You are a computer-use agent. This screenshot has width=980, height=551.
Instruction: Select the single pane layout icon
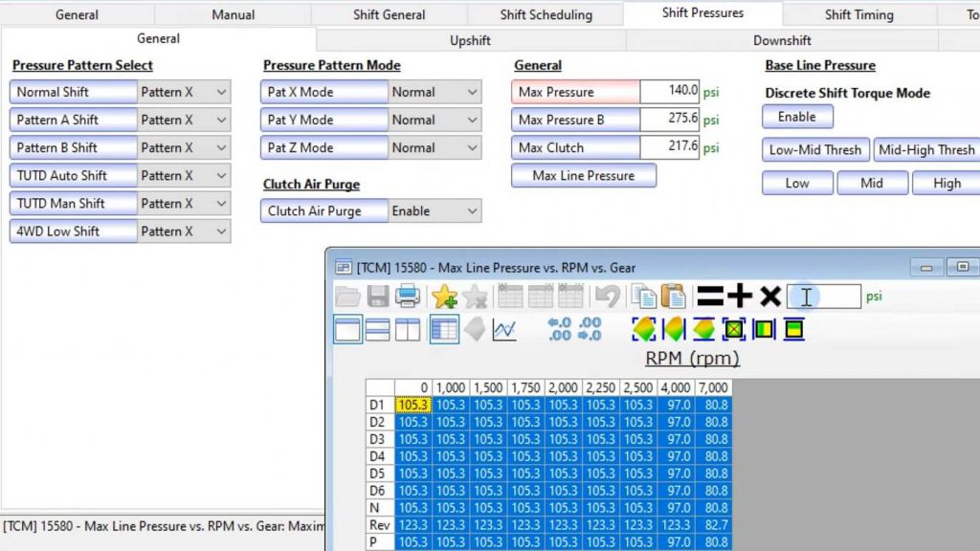pos(347,329)
